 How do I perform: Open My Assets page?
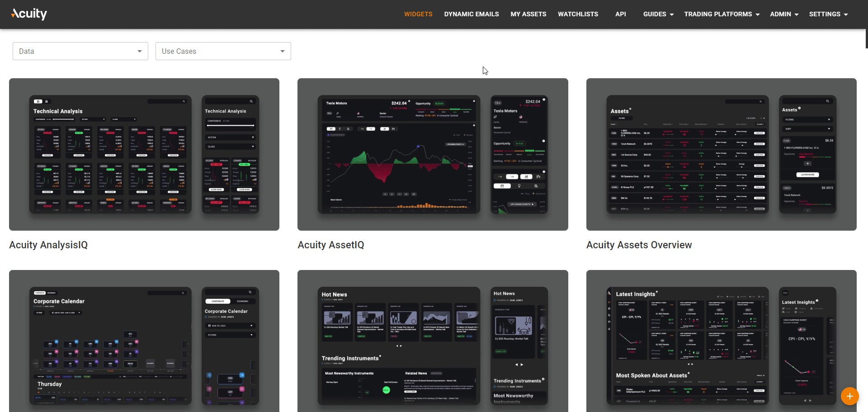528,14
